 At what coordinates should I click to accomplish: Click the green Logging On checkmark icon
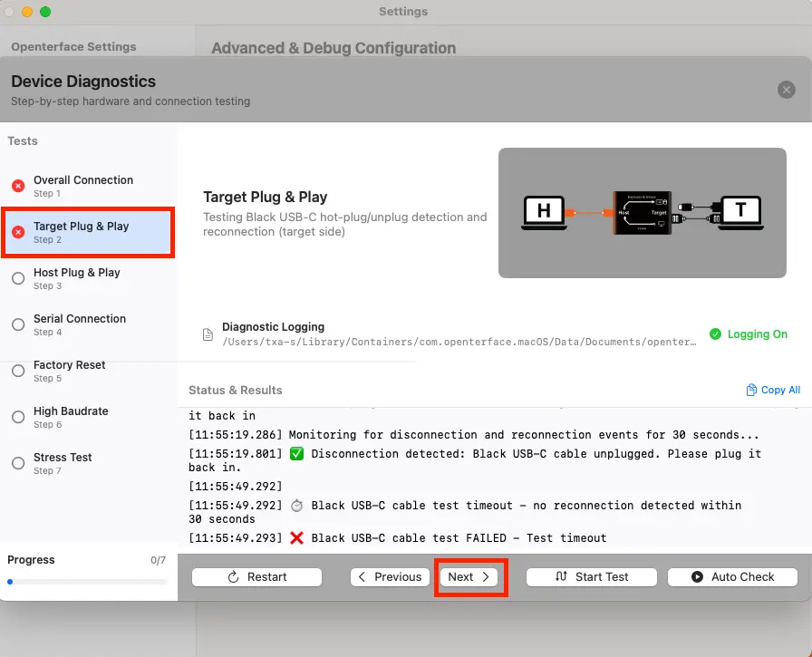click(x=715, y=334)
